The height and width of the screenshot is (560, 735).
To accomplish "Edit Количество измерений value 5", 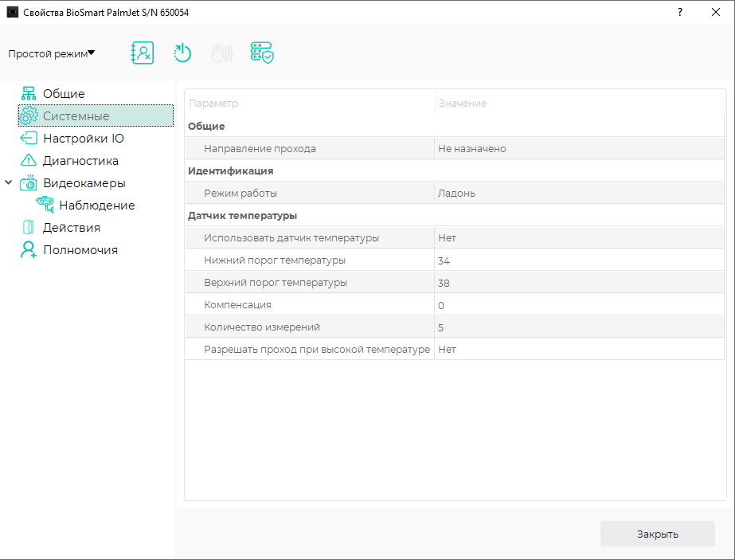I will (x=580, y=327).
